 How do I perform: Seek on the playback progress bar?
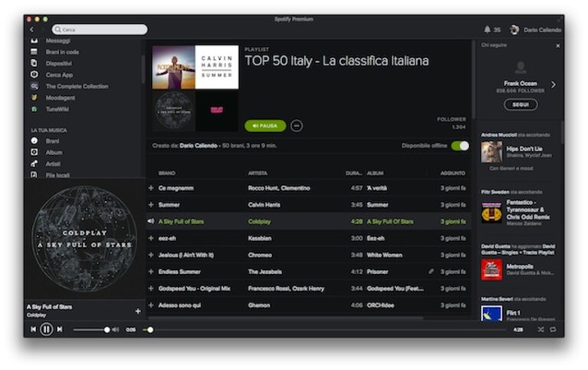[x=324, y=330]
